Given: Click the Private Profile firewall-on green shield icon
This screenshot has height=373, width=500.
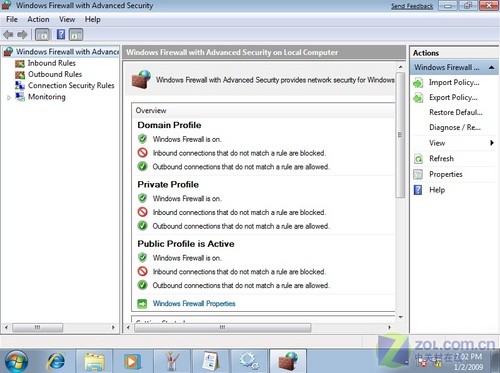Looking at the screenshot, I should [142, 198].
